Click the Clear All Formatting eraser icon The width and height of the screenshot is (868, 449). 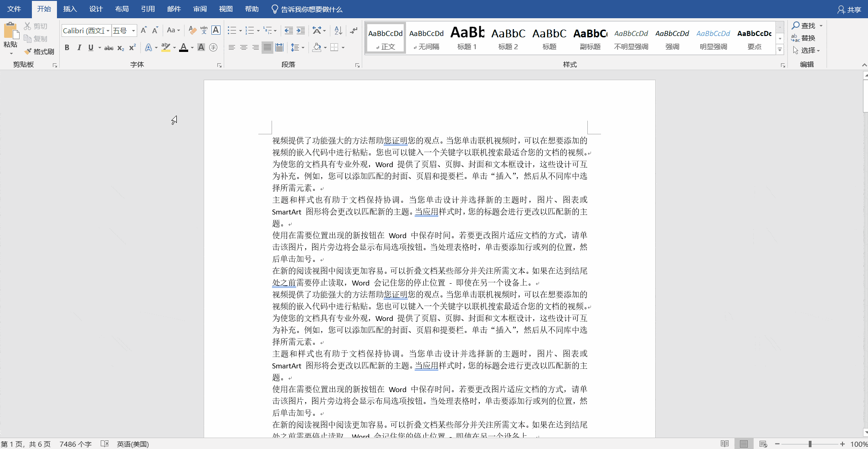tap(192, 31)
